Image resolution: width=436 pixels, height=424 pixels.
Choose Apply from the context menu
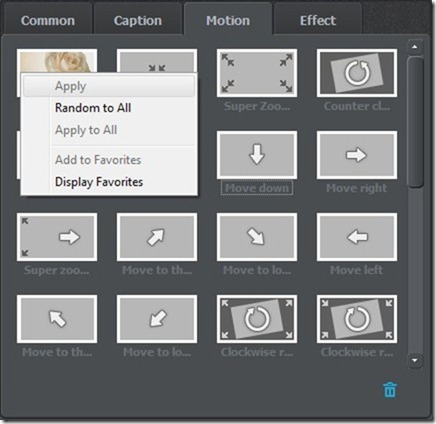click(x=109, y=86)
